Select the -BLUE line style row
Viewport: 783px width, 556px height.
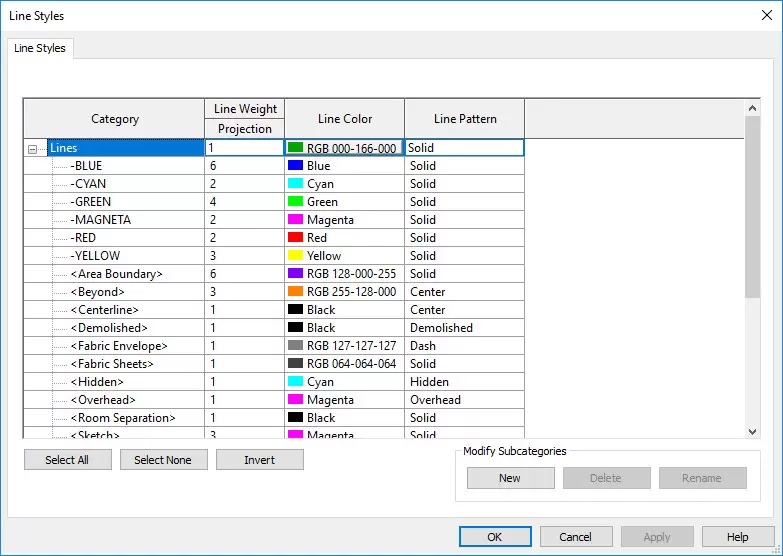86,166
